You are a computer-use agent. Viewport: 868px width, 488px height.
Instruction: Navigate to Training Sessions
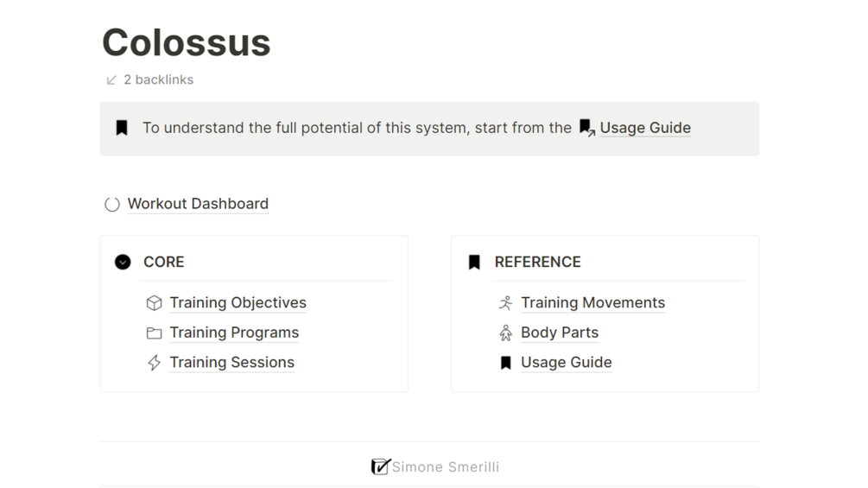tap(231, 363)
